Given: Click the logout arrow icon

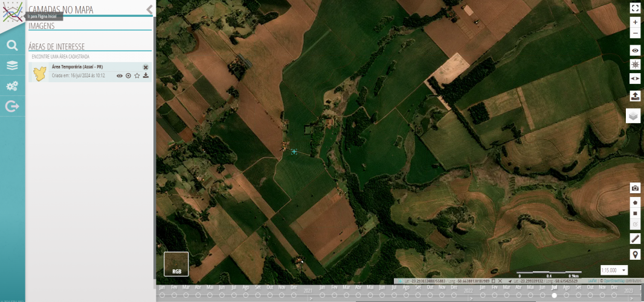Looking at the screenshot, I should (12, 106).
